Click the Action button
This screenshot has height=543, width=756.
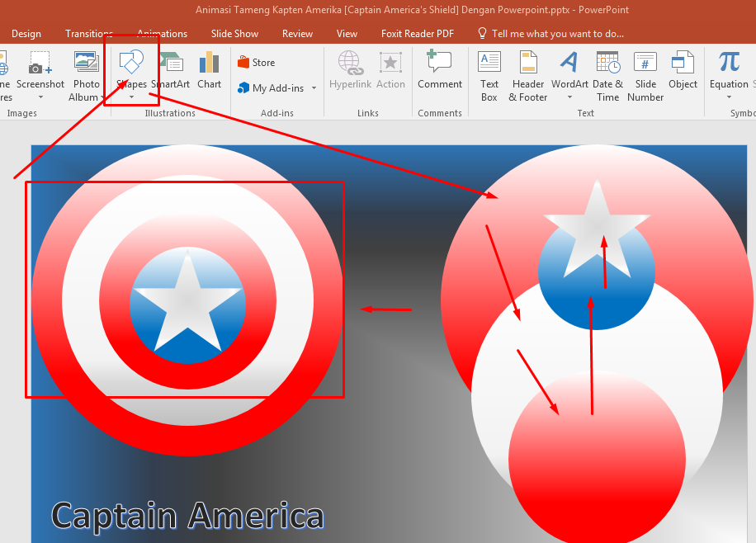click(390, 70)
